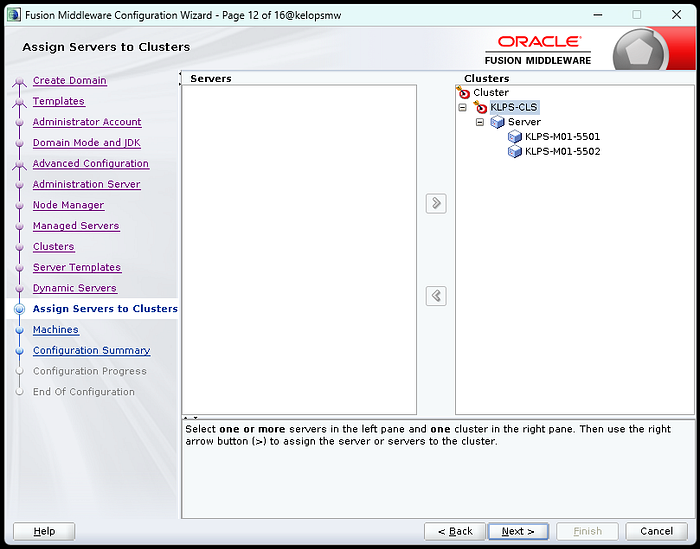Image resolution: width=700 pixels, height=549 pixels.
Task: Click the top-level Cluster icon
Action: 463,92
